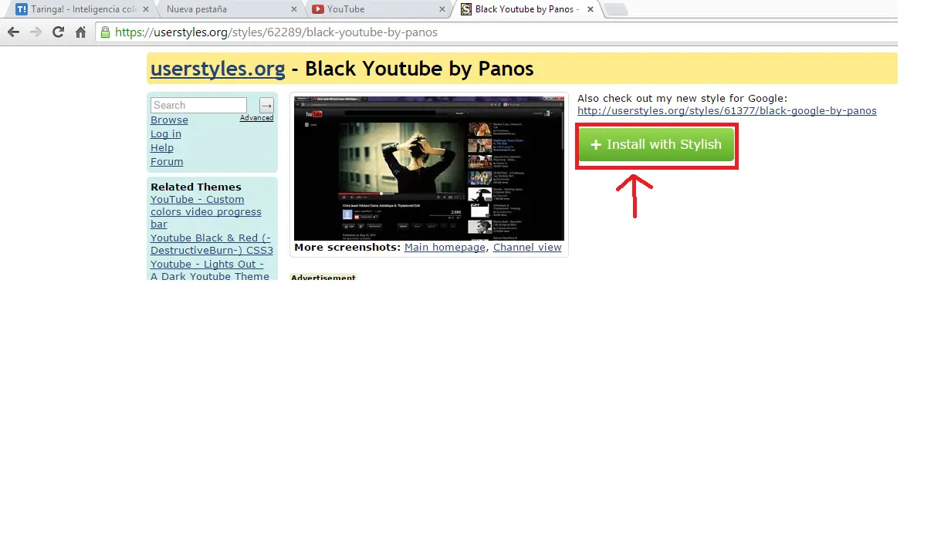The width and height of the screenshot is (951, 560).
Task: Focus the Search input field
Action: 198,105
